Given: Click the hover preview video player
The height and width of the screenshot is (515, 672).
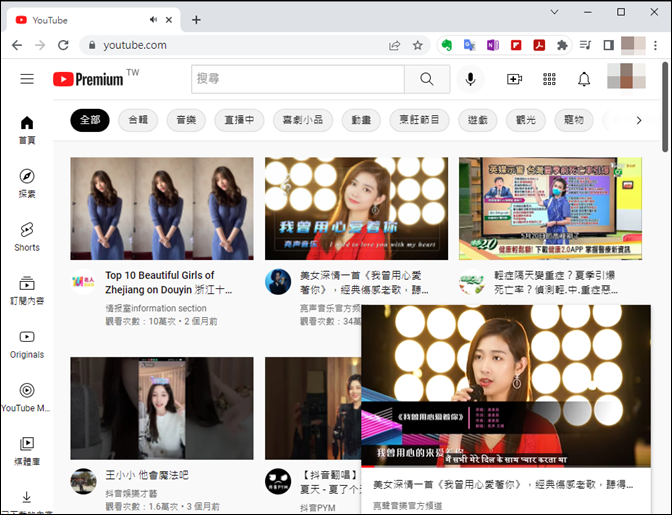Looking at the screenshot, I should pos(506,386).
